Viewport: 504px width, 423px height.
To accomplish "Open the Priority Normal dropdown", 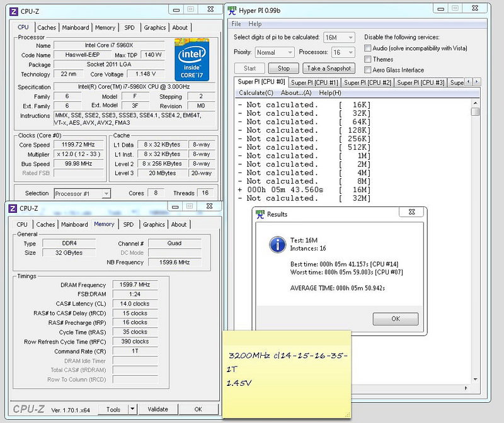I will pyautogui.click(x=275, y=52).
